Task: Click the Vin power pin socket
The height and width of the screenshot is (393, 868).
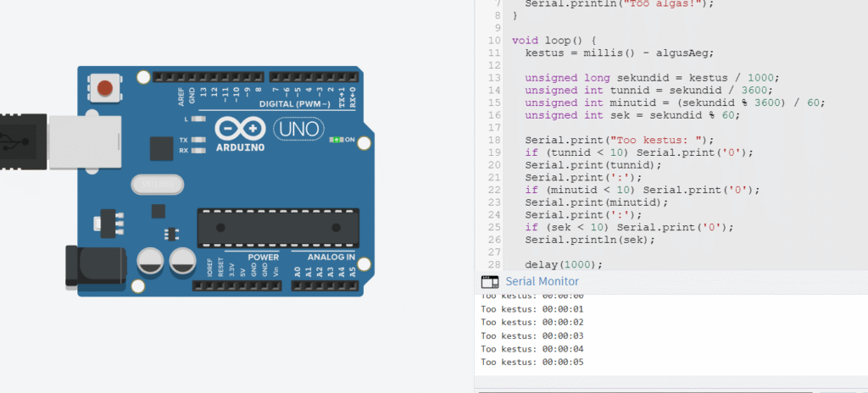Action: (x=275, y=285)
